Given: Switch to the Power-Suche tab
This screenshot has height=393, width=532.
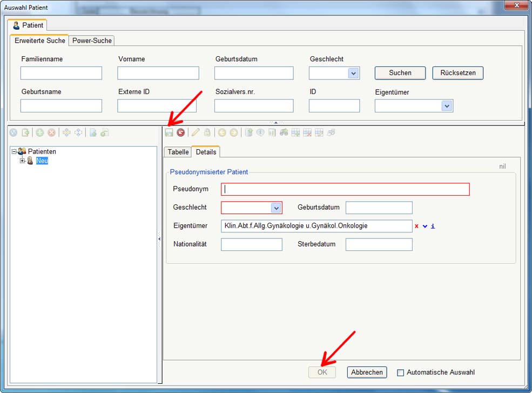Looking at the screenshot, I should coord(92,41).
